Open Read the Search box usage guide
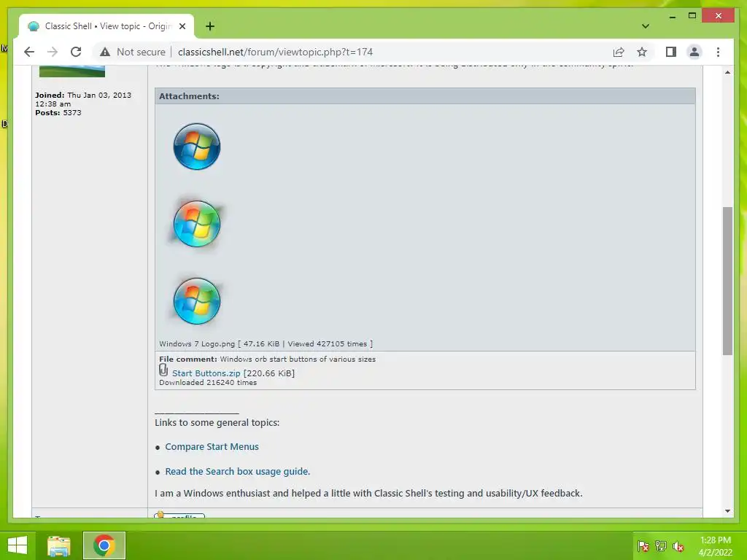This screenshot has height=560, width=747. click(237, 472)
